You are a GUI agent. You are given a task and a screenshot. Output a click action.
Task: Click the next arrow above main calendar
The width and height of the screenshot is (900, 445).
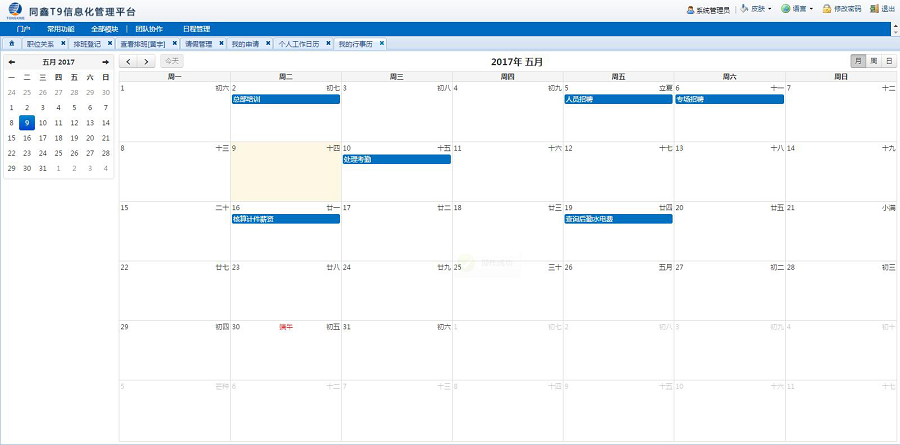[146, 62]
